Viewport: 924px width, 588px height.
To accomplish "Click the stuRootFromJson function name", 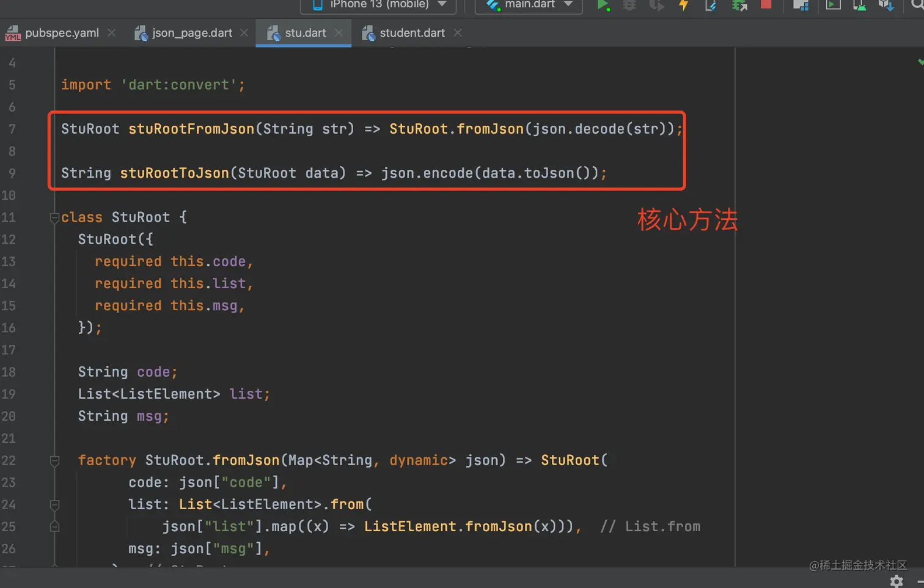I will 191,129.
